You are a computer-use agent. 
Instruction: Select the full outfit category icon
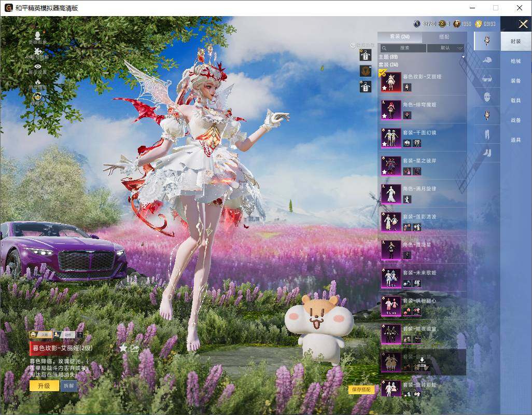[x=487, y=40]
